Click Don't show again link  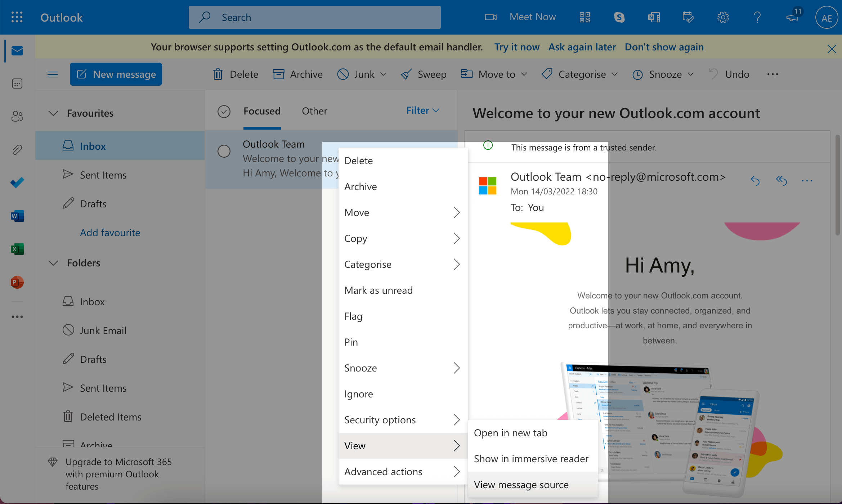point(664,47)
